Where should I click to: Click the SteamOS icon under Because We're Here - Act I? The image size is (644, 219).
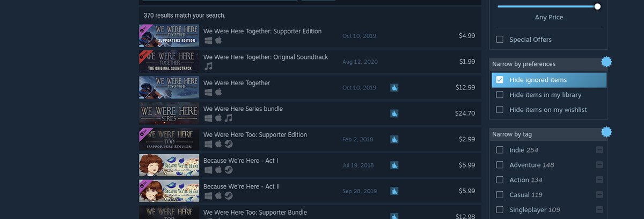click(x=229, y=170)
